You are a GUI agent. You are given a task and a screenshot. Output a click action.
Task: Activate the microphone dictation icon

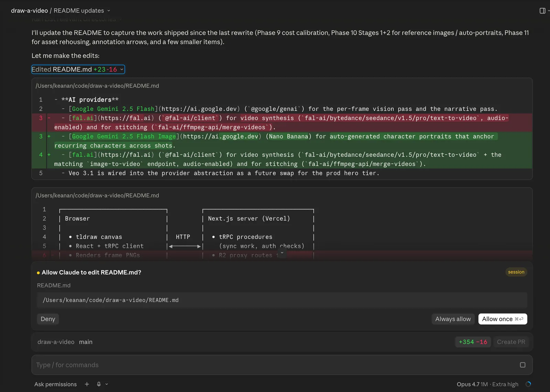click(x=99, y=384)
